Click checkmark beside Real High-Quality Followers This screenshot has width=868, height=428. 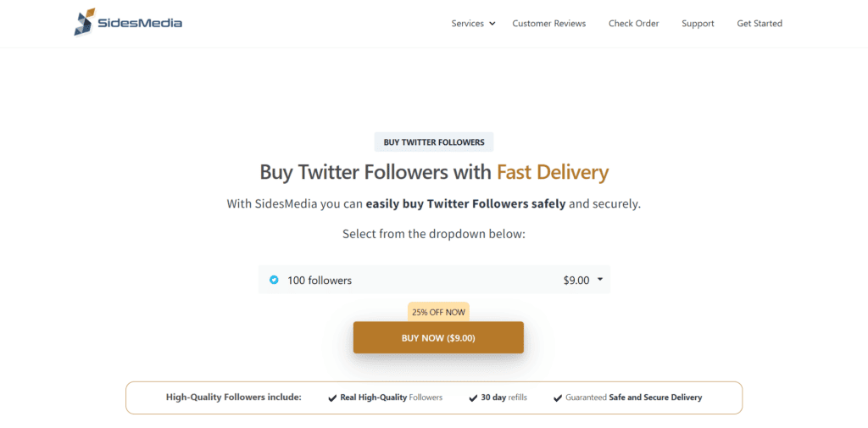click(x=332, y=397)
